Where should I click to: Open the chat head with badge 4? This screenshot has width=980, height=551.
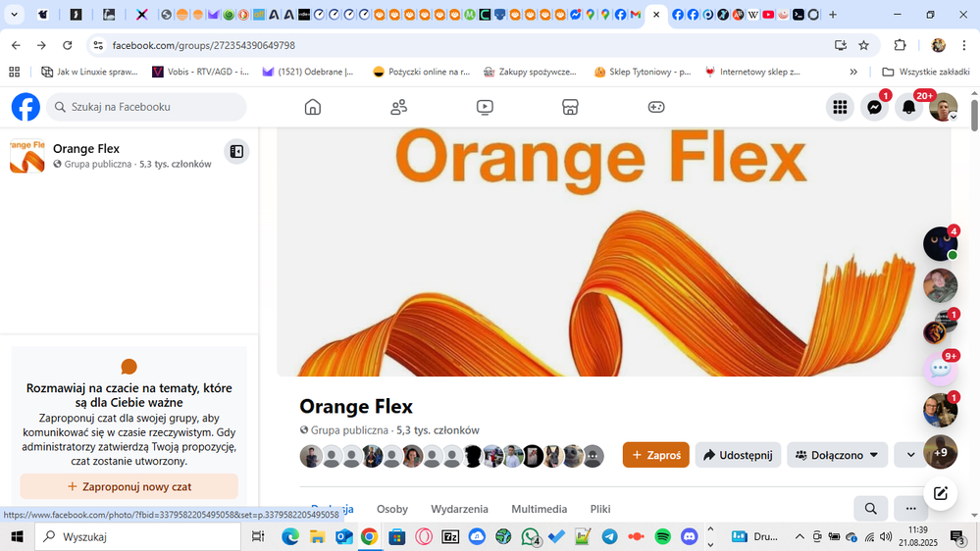tap(941, 244)
